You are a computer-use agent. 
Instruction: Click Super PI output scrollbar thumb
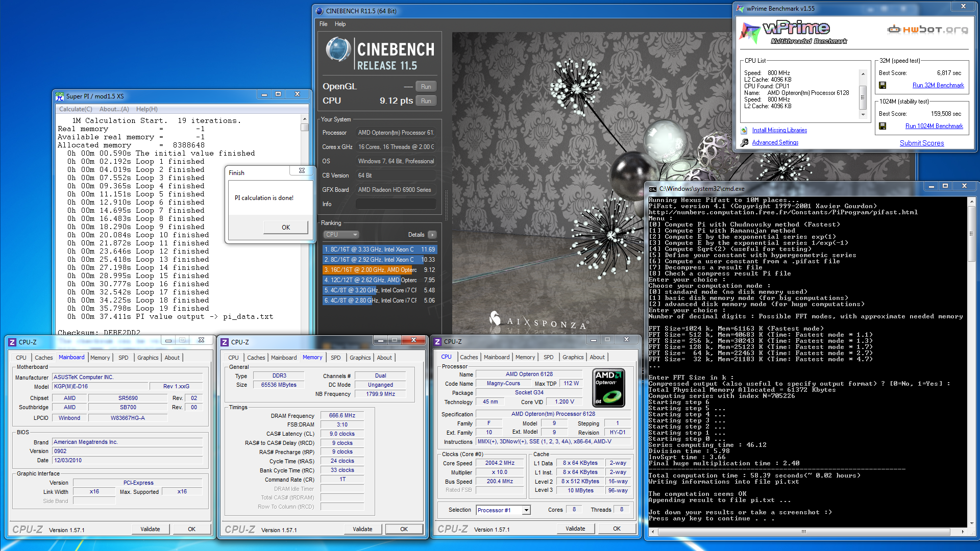(305, 128)
